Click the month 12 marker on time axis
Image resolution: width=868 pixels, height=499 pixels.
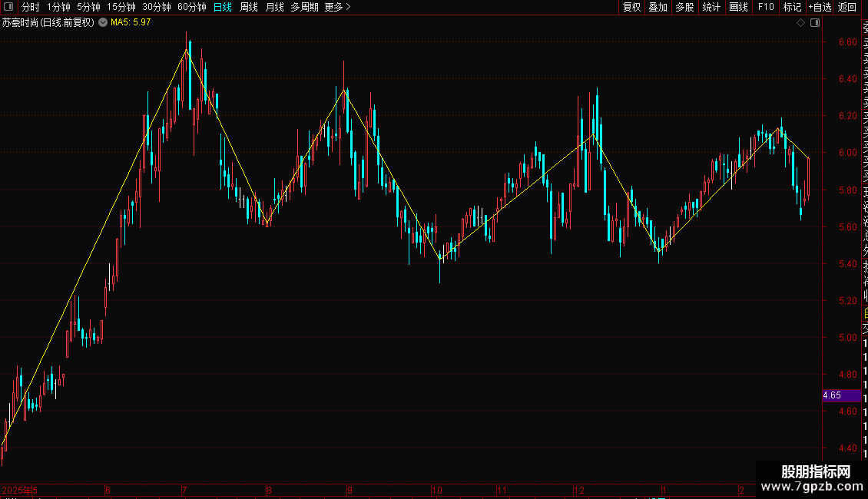[579, 490]
